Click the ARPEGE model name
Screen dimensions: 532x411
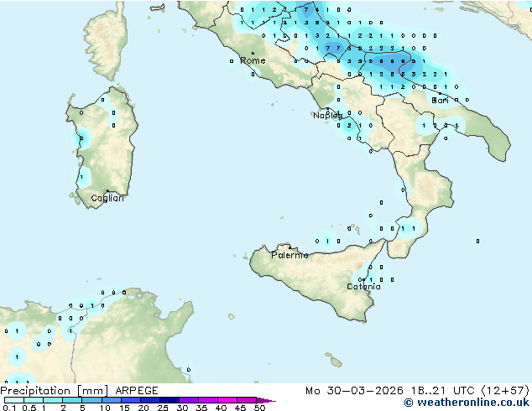[137, 391]
